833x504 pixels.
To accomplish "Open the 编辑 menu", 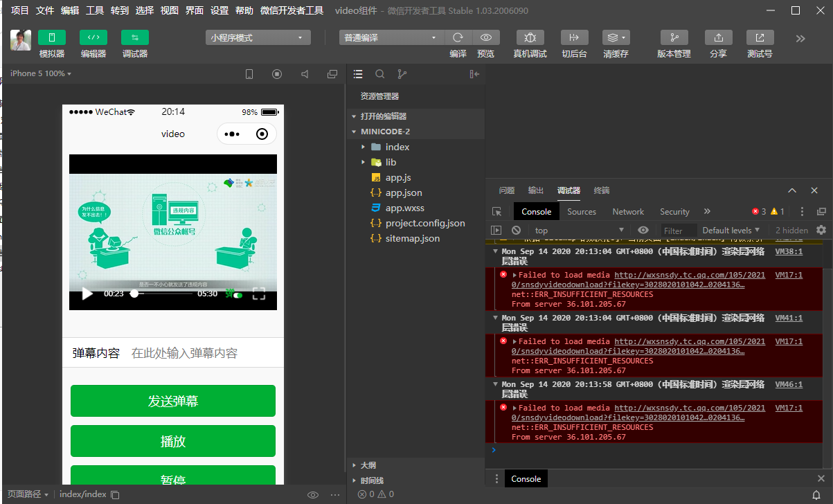I will pyautogui.click(x=70, y=10).
